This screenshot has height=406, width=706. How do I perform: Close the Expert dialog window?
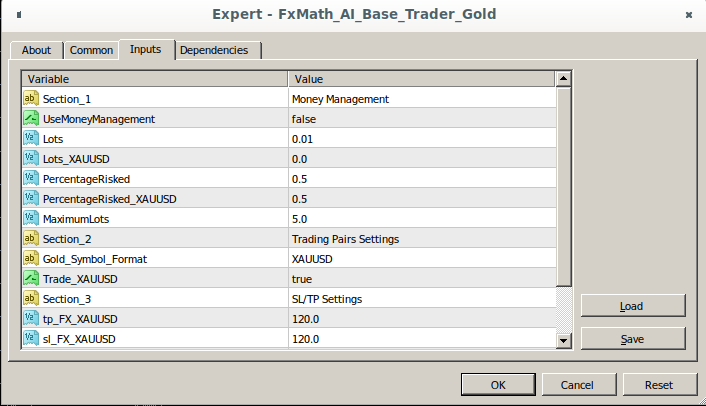click(x=688, y=15)
